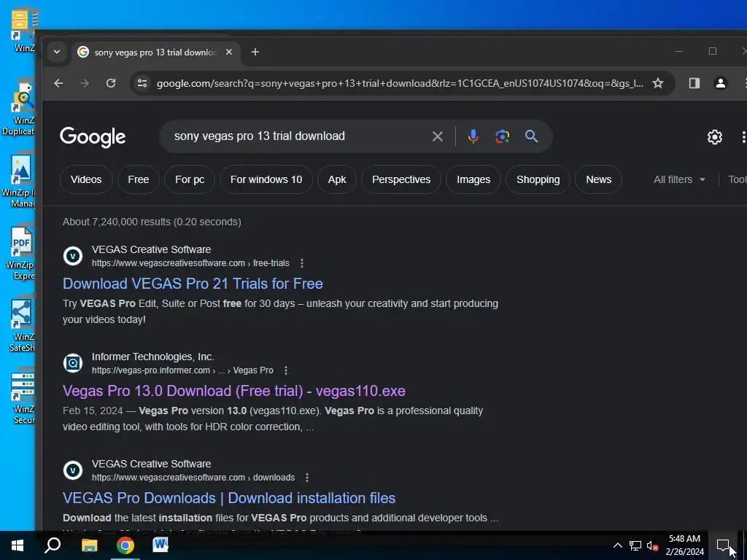747x560 pixels.
Task: Open network status tray icon
Action: pyautogui.click(x=635, y=545)
